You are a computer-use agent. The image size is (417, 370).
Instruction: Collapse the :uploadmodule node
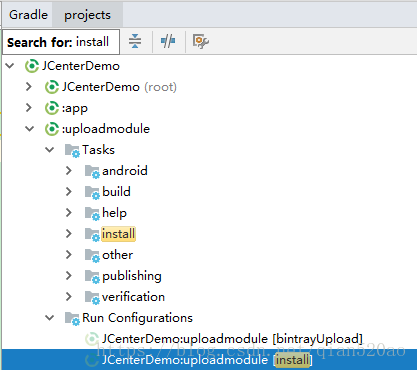[x=30, y=129]
